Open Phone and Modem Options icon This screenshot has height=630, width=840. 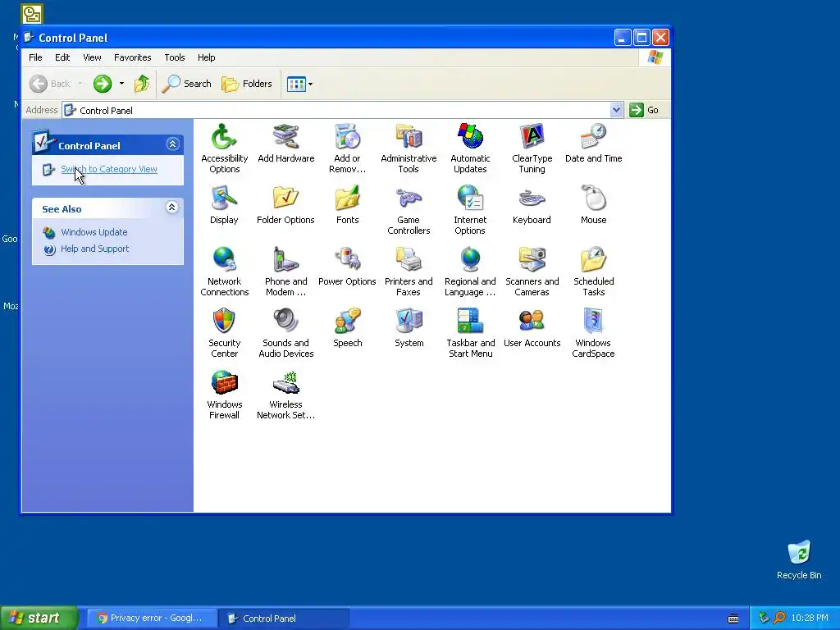(x=285, y=260)
